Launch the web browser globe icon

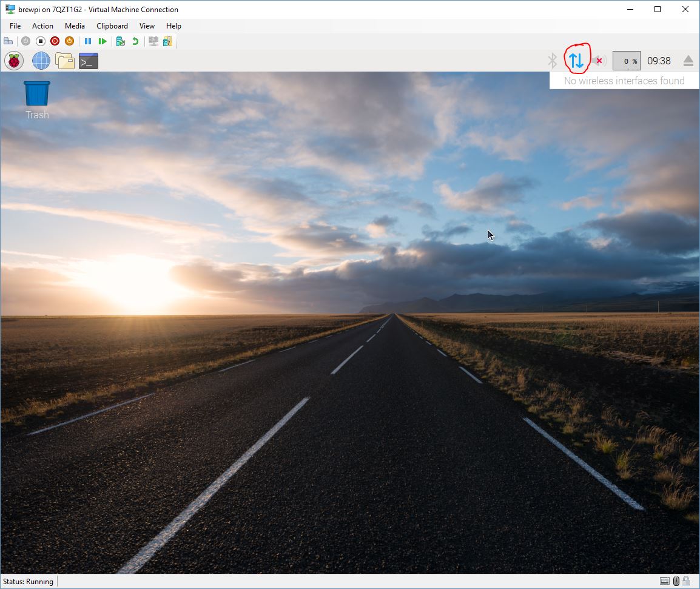(x=41, y=61)
